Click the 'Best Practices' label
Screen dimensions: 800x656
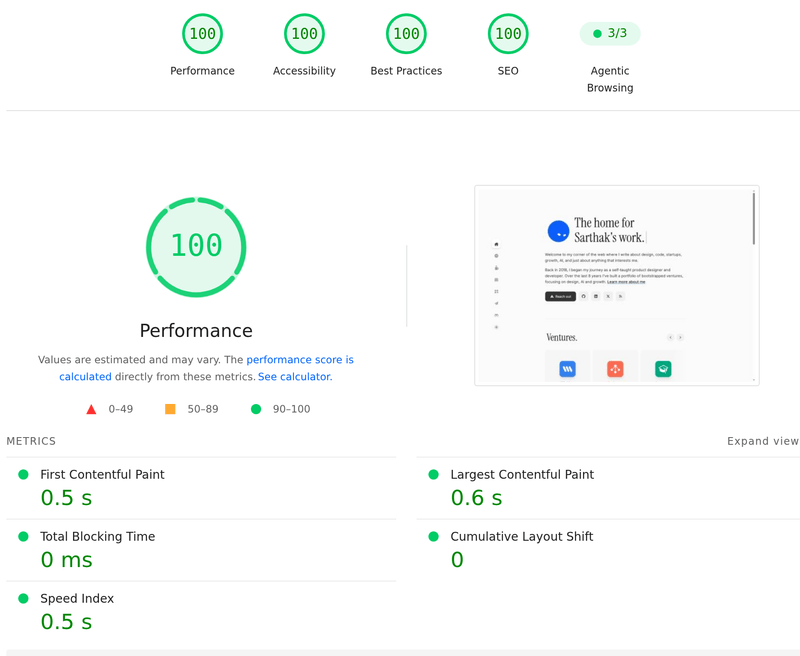click(x=406, y=71)
